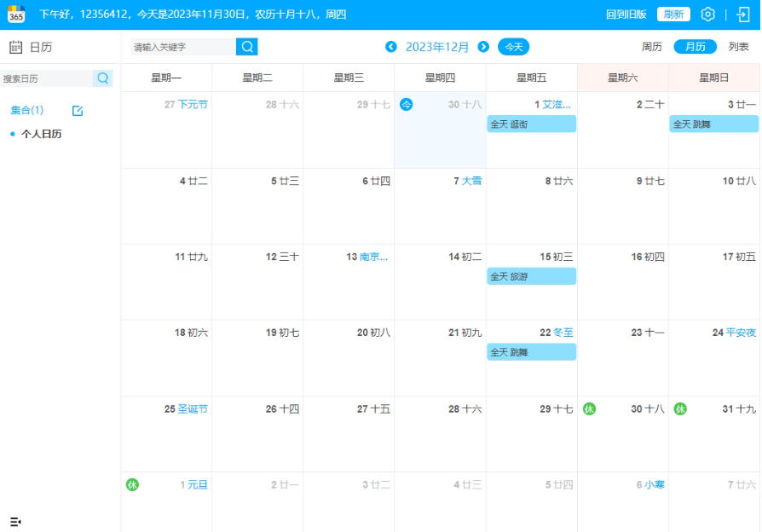Screen dimensions: 762x532
Task: Click the next month arrow
Action: [483, 47]
